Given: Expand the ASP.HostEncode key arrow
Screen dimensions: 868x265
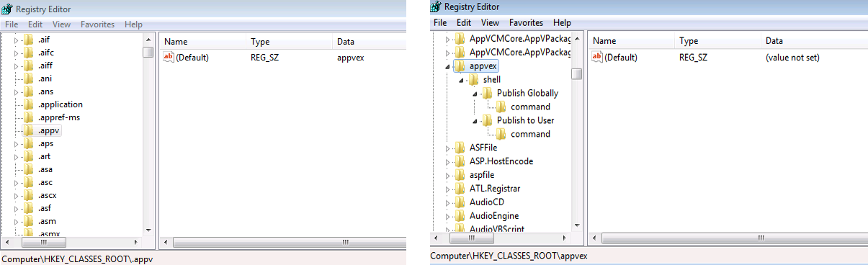Looking at the screenshot, I should click(x=447, y=161).
